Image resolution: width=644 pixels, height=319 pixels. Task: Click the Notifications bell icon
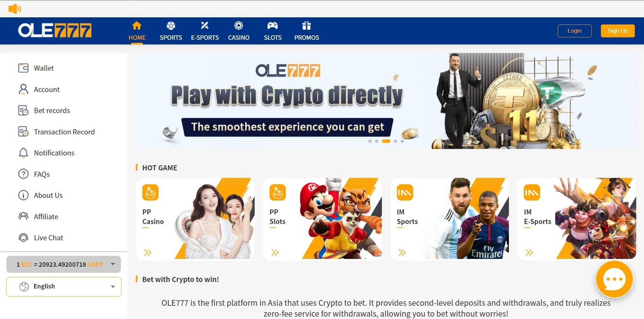coord(23,153)
